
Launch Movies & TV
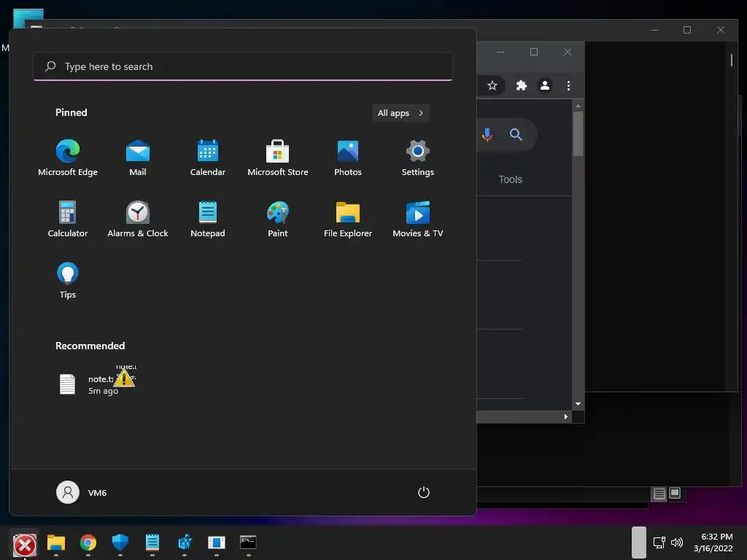click(x=418, y=219)
